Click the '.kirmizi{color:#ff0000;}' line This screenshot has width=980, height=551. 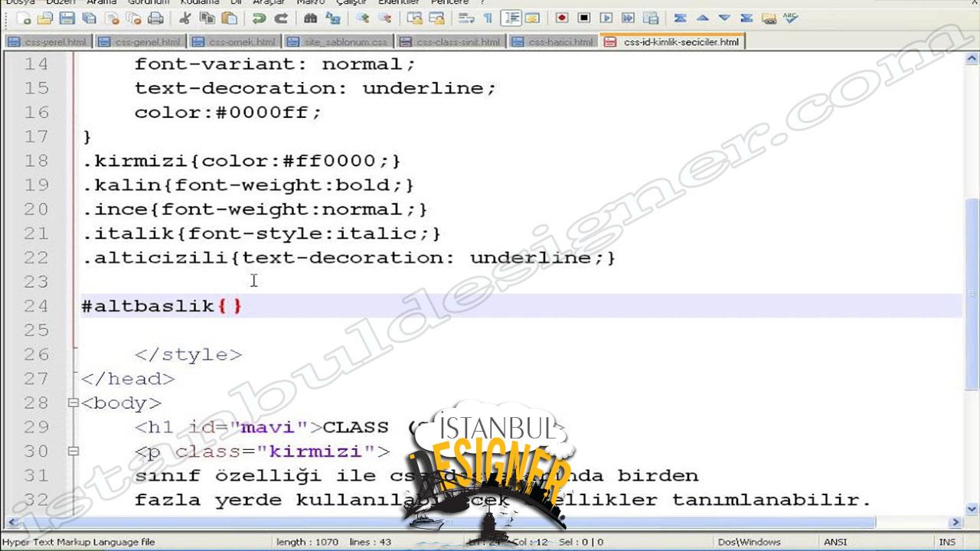coord(241,161)
